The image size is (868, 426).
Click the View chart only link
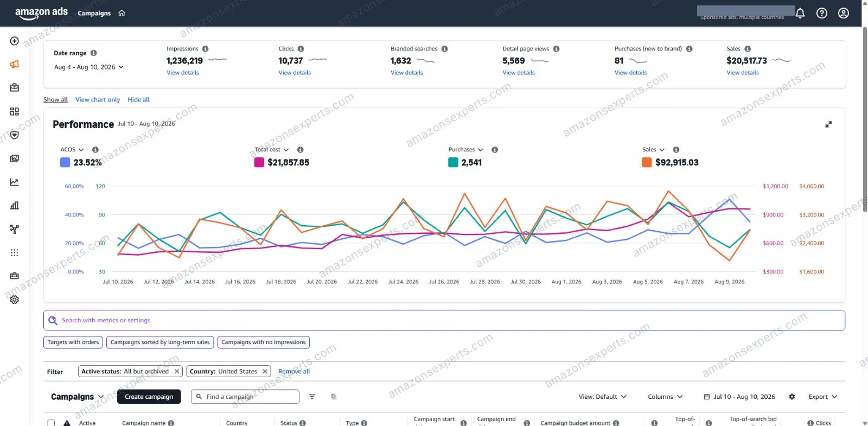98,100
